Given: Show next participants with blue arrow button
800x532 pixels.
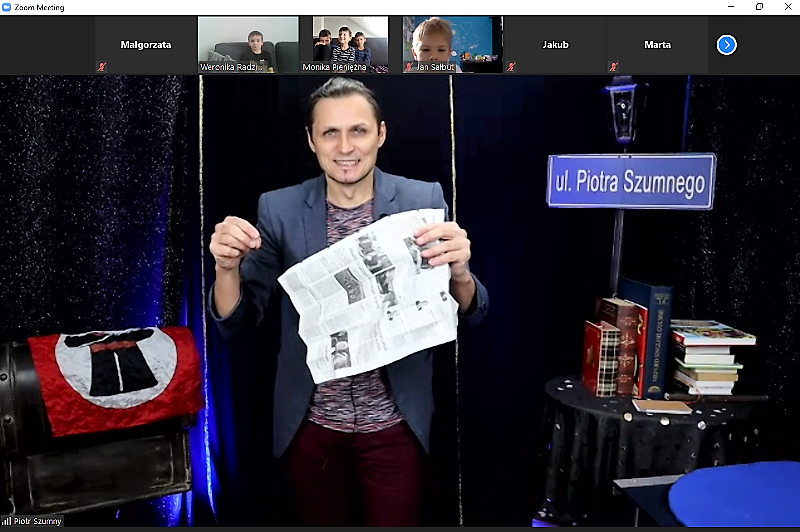Looking at the screenshot, I should click(x=727, y=45).
